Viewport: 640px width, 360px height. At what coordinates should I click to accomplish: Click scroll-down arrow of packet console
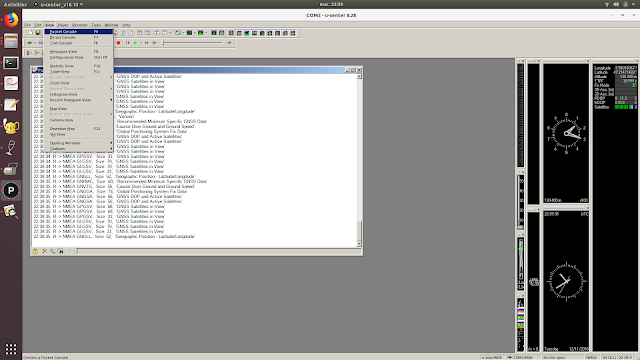(359, 244)
